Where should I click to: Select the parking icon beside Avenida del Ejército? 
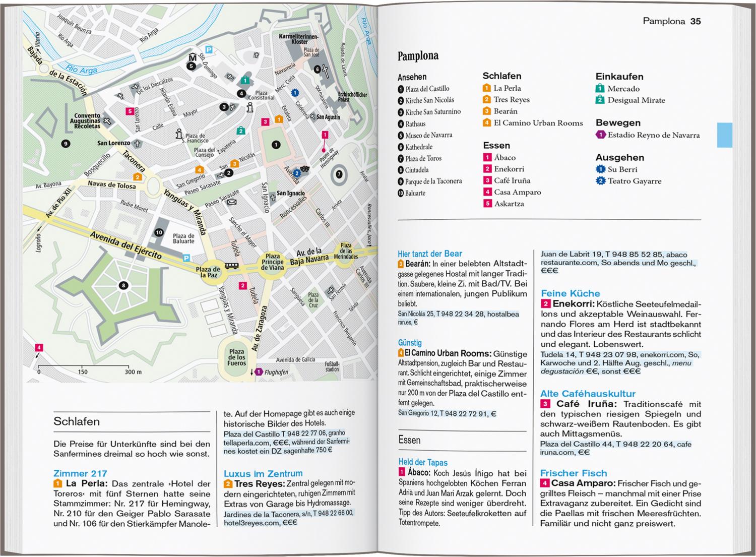tap(186, 258)
